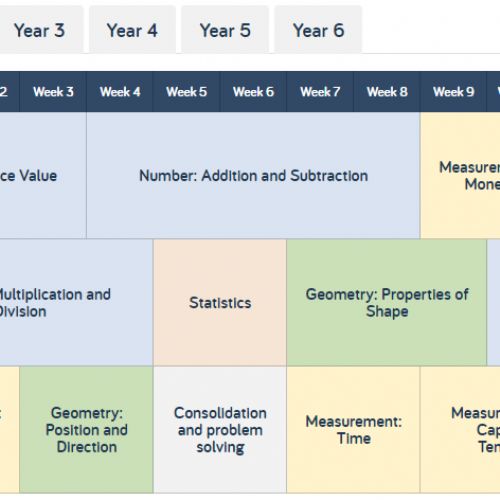Click the Week 5 header cell
The width and height of the screenshot is (500, 500).
pyautogui.click(x=186, y=92)
